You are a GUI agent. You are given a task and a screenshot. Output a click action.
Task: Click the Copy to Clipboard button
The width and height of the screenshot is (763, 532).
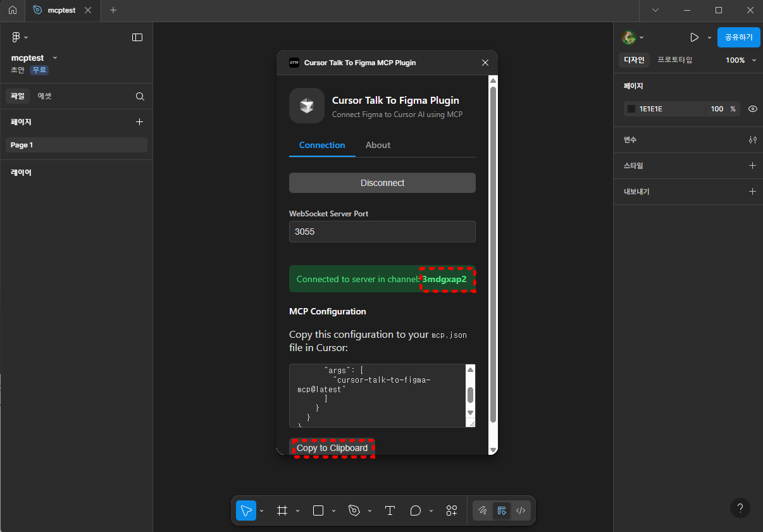tap(332, 448)
